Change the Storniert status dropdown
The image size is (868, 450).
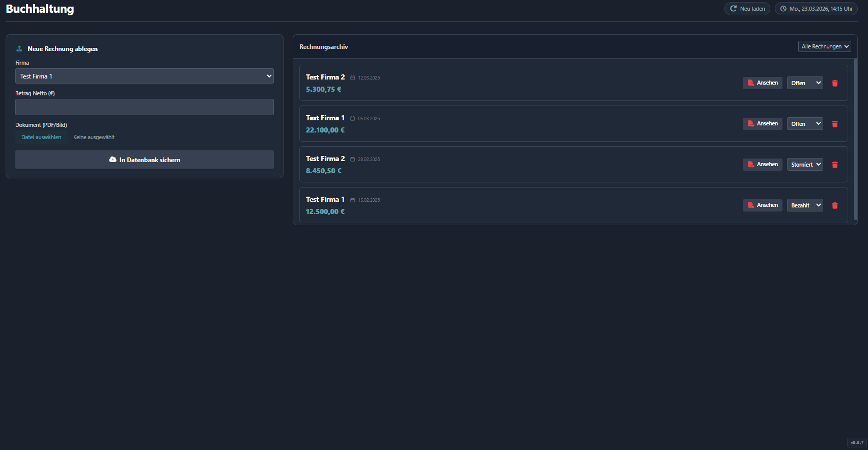point(804,165)
